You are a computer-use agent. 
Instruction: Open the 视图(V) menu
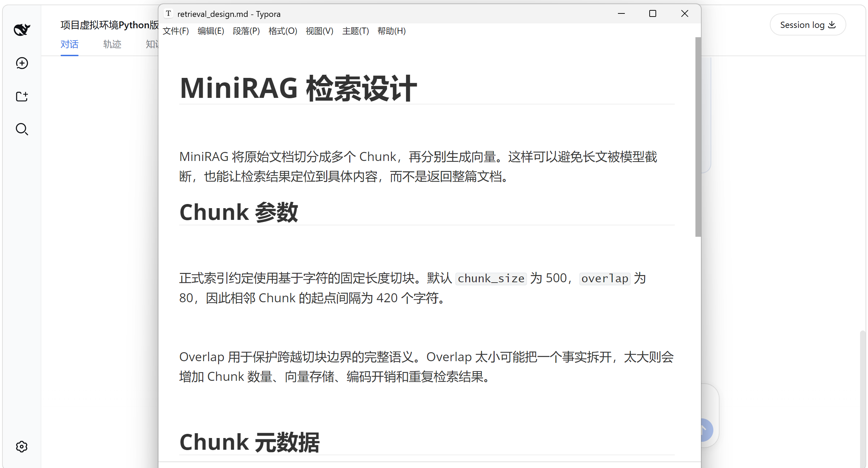(319, 31)
